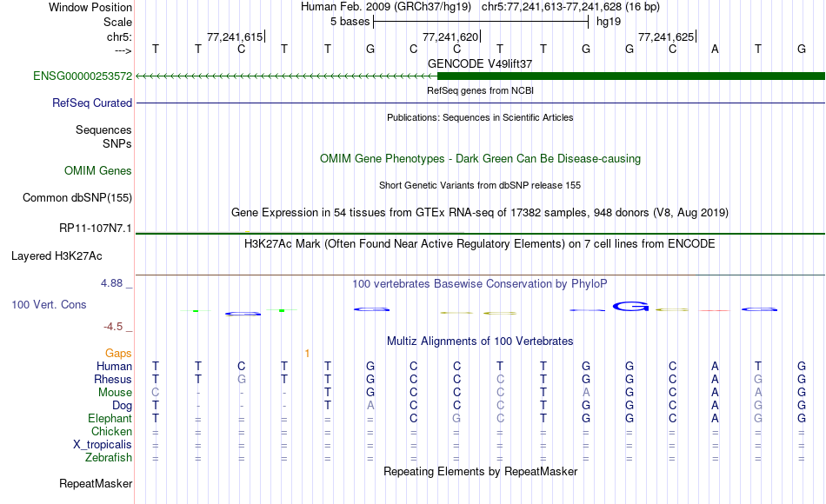Viewport: 826px width, 504px height.
Task: Click the chr5: ruler label
Action: pos(119,36)
